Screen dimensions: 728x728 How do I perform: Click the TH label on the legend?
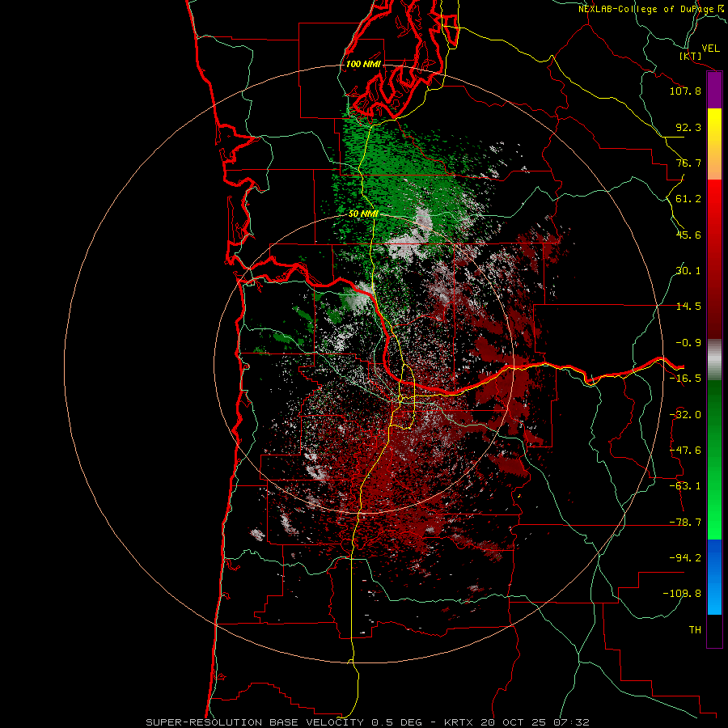(695, 629)
